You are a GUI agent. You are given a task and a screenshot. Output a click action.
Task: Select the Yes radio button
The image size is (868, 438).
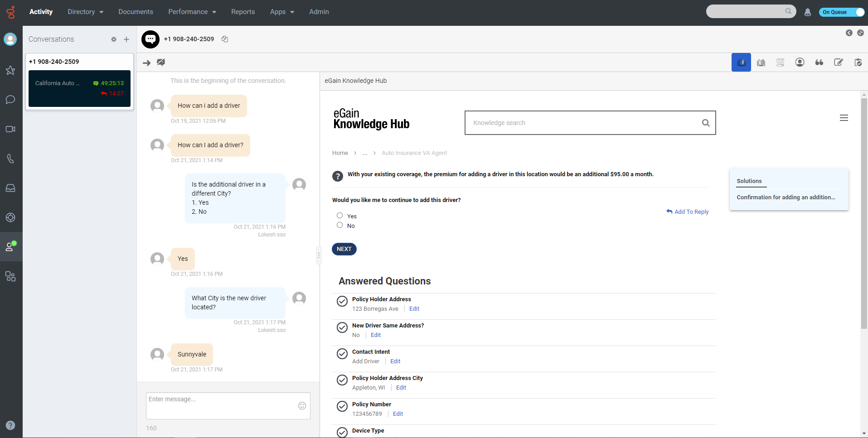[340, 215]
